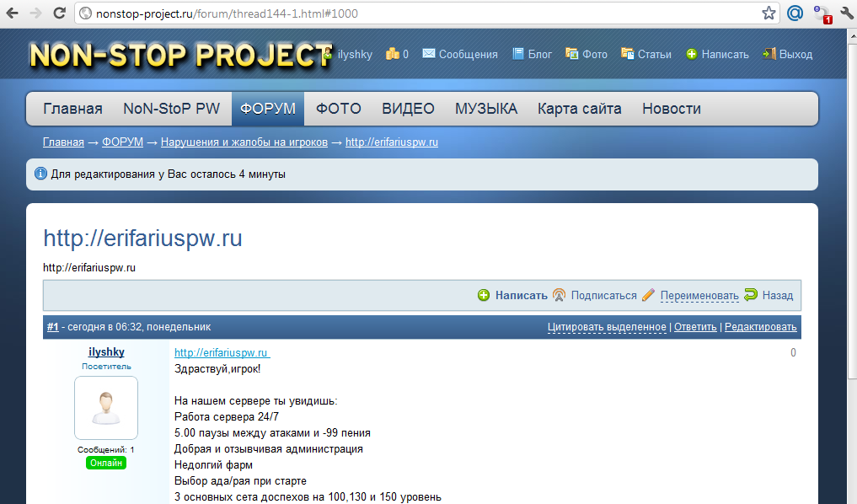Bookmark page with the star icon

click(769, 13)
